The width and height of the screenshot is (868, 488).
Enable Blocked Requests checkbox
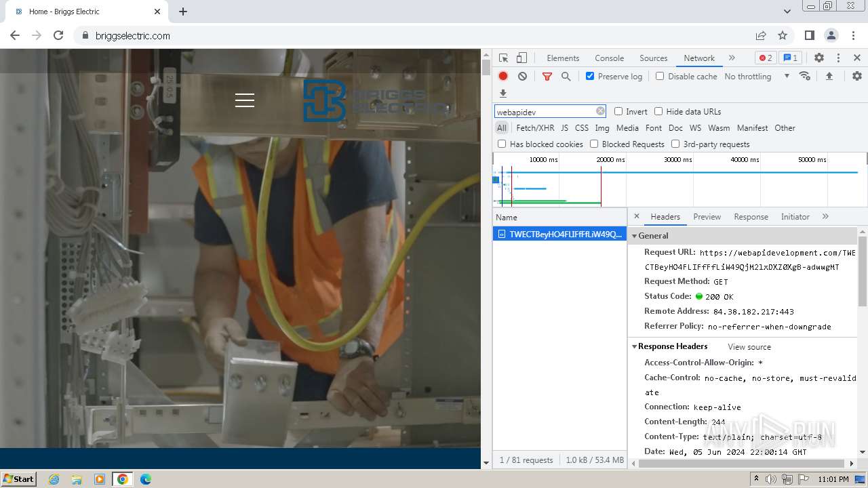point(594,144)
